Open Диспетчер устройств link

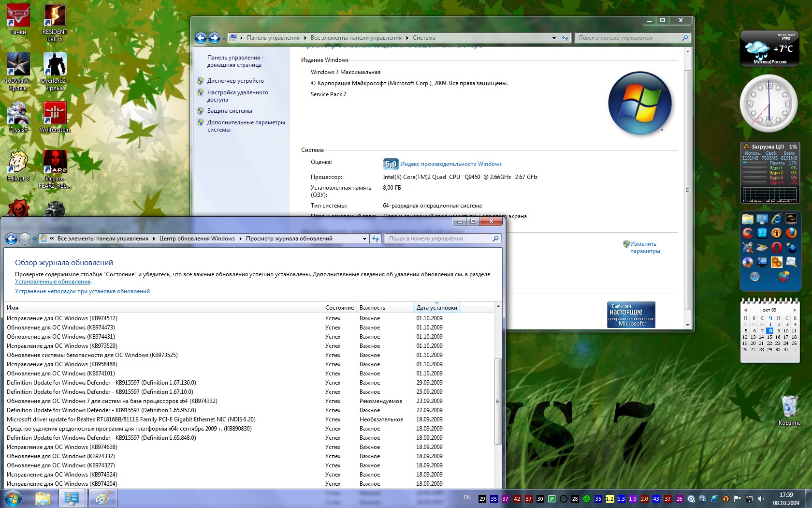point(235,81)
